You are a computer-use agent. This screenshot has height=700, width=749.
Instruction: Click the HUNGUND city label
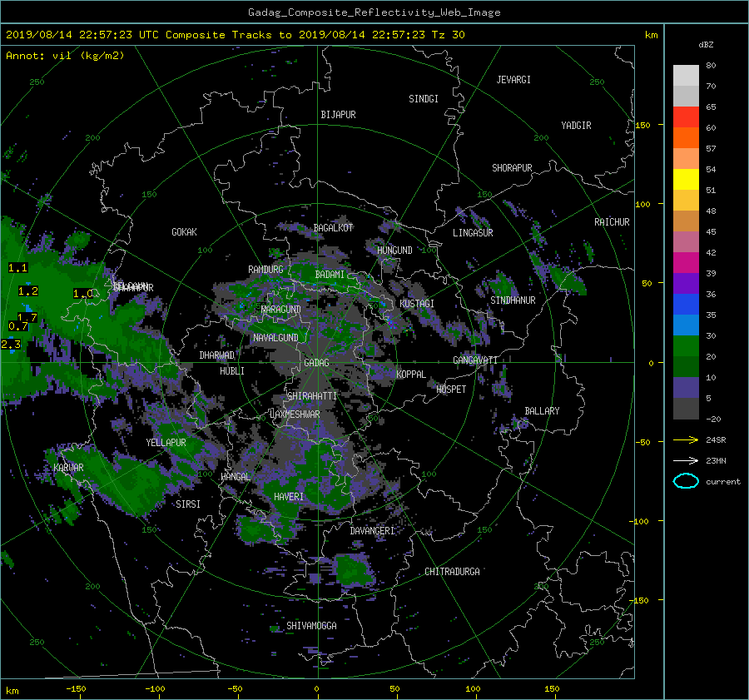point(394,251)
